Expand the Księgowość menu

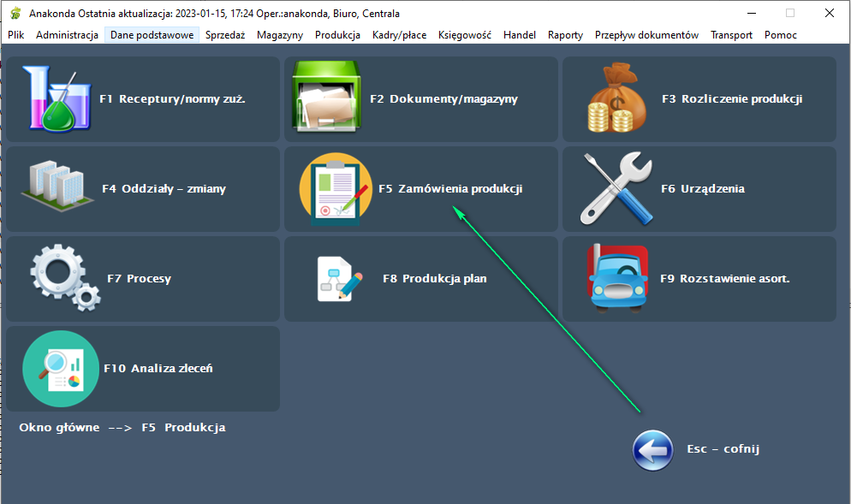(464, 35)
